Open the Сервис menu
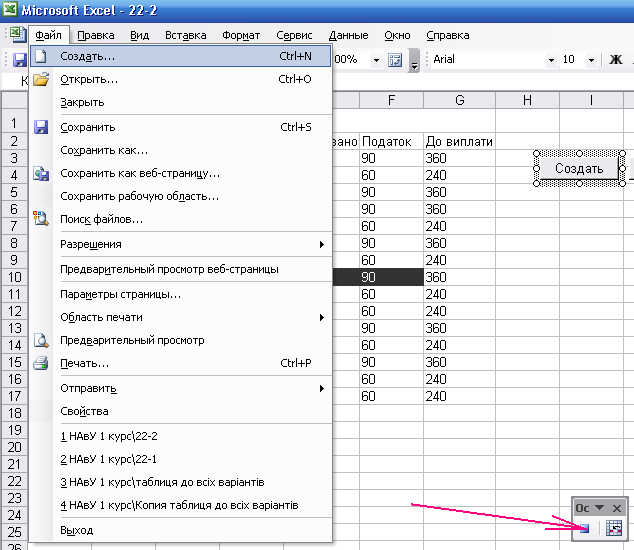 [294, 35]
